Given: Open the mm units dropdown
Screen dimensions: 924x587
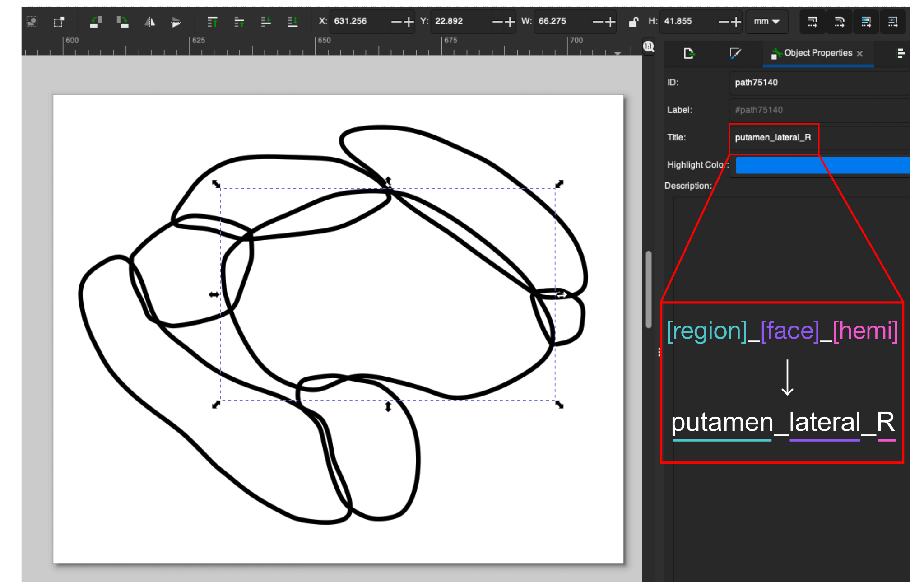Looking at the screenshot, I should (766, 22).
